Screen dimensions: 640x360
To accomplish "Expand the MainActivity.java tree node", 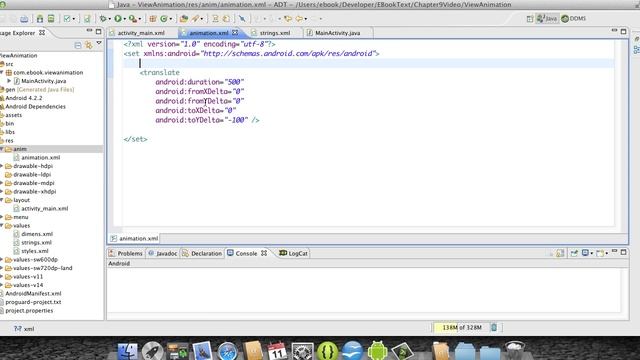I will (9, 81).
